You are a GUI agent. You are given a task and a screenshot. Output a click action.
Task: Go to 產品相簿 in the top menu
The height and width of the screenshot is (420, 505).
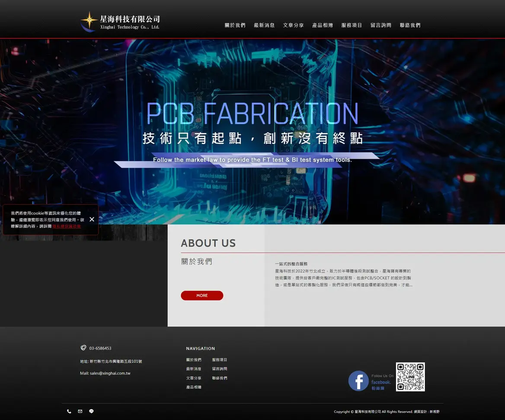(x=323, y=25)
